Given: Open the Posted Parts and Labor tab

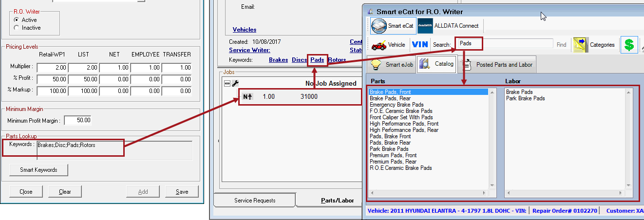Looking at the screenshot, I should [x=497, y=64].
